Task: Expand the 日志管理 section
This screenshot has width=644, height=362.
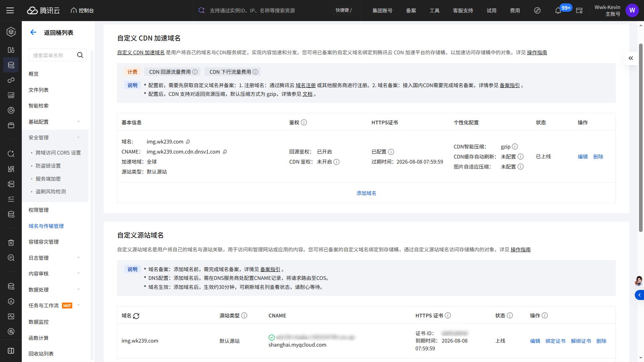Action: [x=55, y=258]
